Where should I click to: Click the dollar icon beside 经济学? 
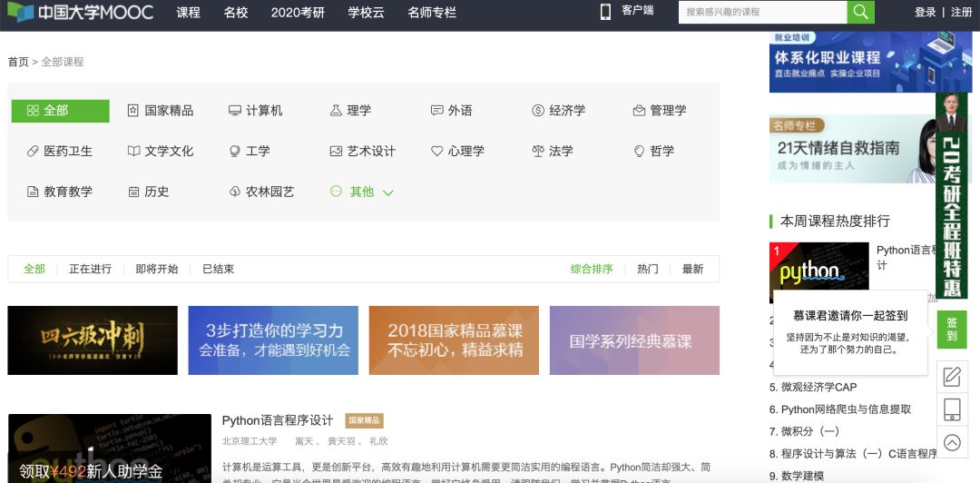pos(538,111)
